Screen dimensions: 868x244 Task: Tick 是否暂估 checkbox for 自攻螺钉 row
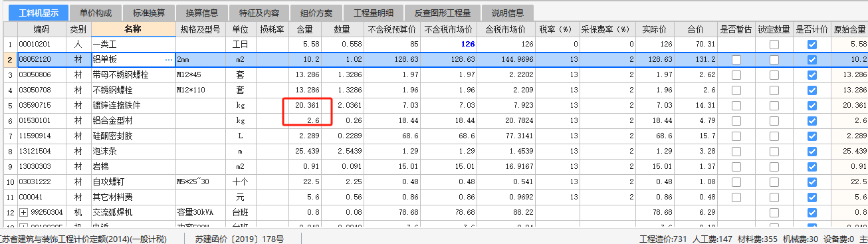[x=736, y=182]
